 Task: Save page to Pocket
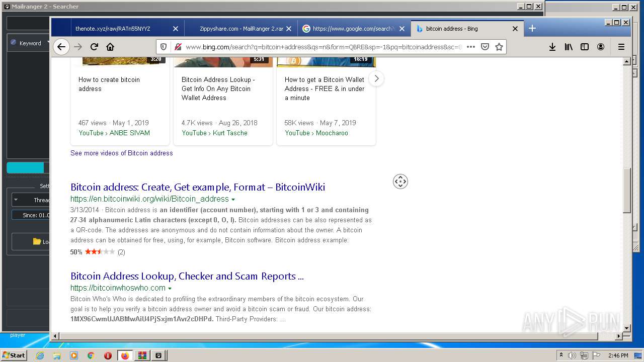485,47
